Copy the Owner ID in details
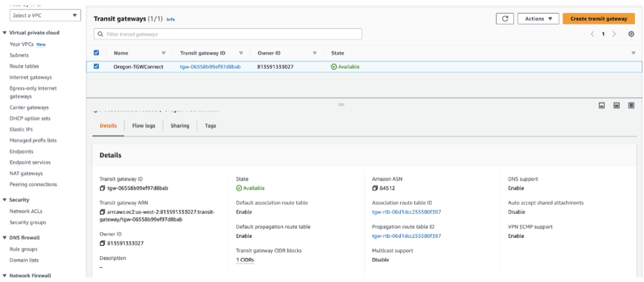644x282 pixels. coord(102,243)
